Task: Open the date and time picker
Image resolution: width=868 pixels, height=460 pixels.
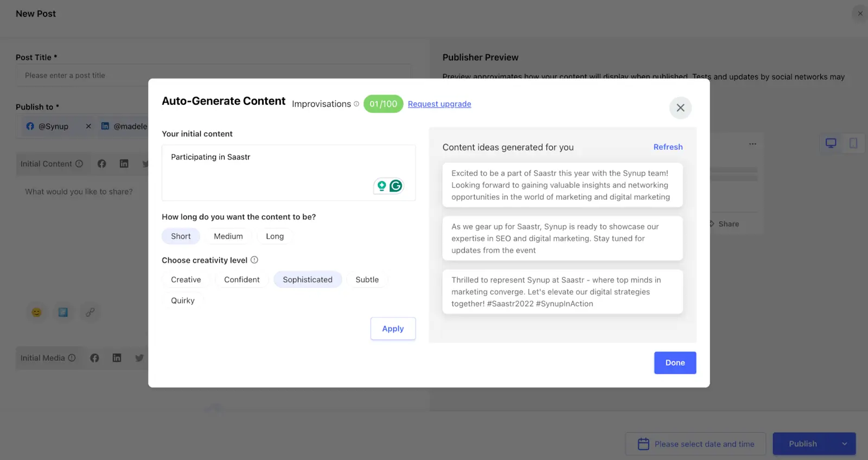Action: click(x=695, y=444)
